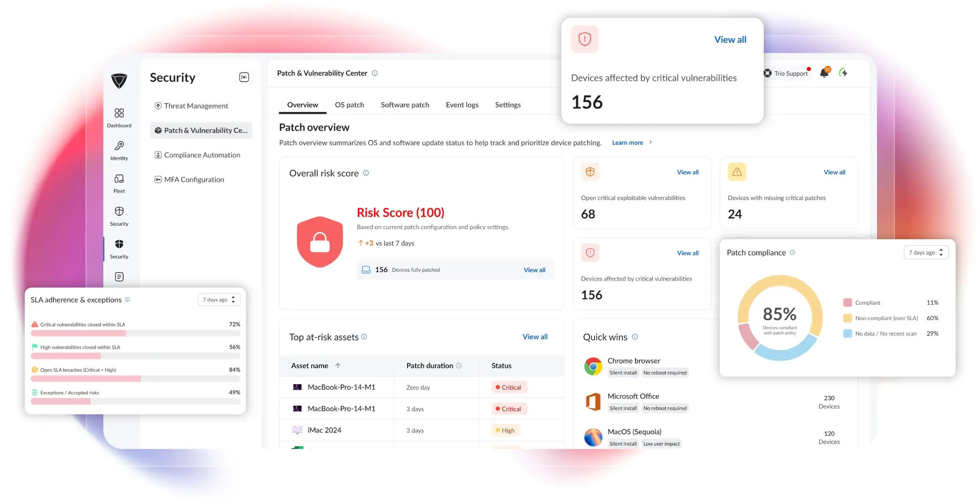Click info icon next to Patch compliance
980x502 pixels.
(x=792, y=252)
